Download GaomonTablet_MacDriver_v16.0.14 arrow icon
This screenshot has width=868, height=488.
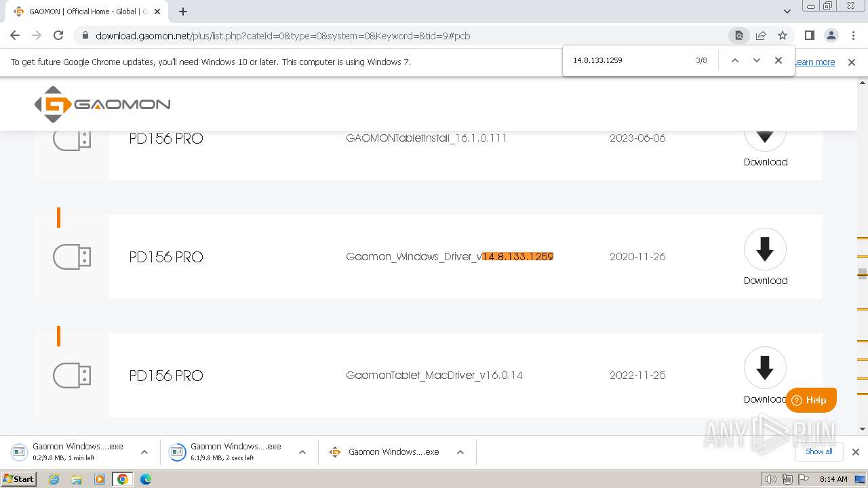765,368
